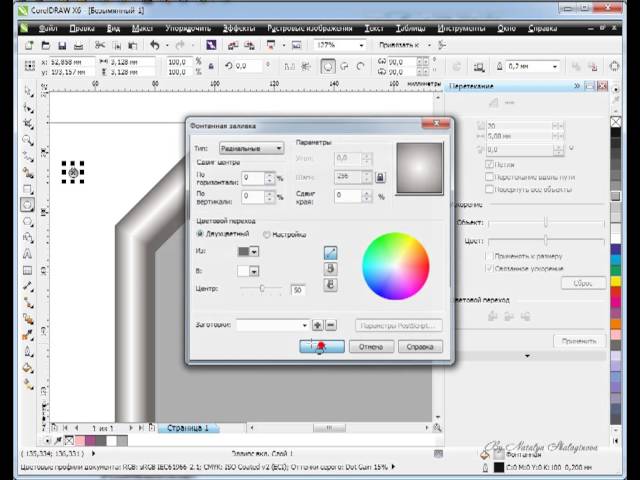Click the Undo arrow in the toolbar
The height and width of the screenshot is (480, 640).
coord(155,45)
